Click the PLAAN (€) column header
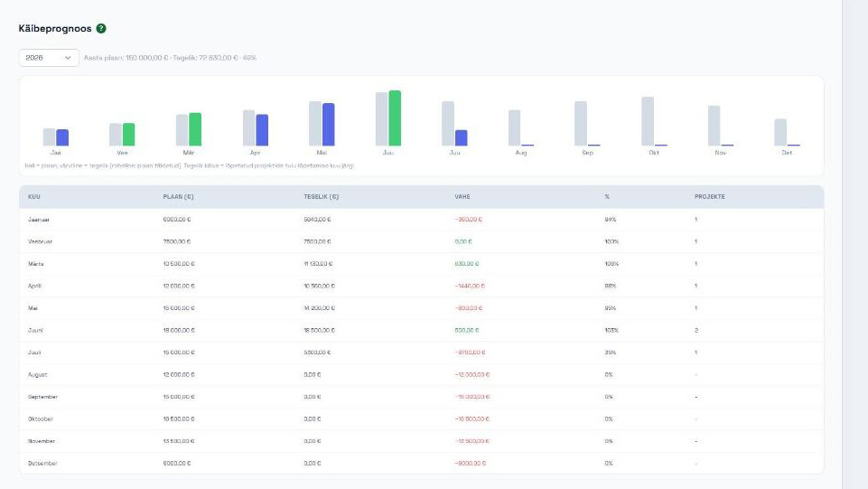This screenshot has width=868, height=489. click(178, 197)
